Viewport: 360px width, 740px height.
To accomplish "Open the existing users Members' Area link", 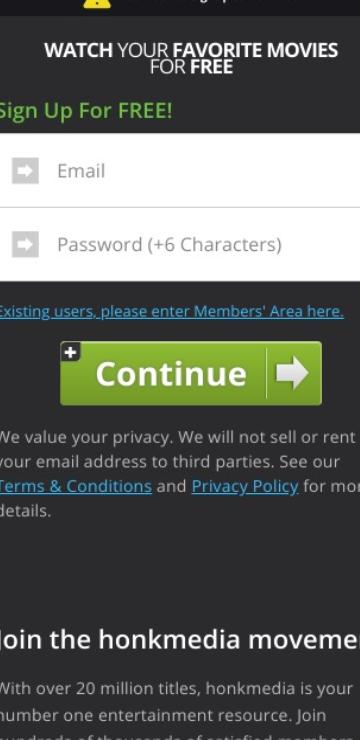I will click(x=171, y=311).
